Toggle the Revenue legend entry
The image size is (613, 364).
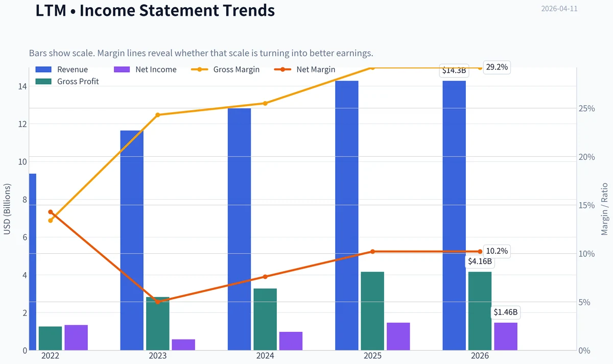62,69
